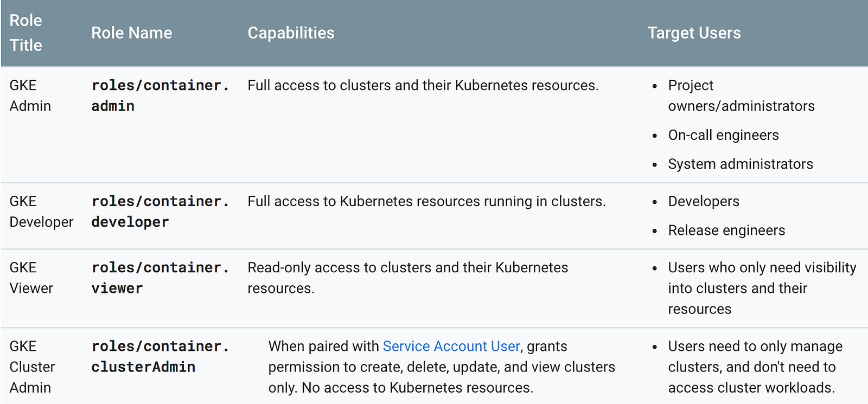Click the Release engineers bullet item
Viewport: 868px width, 404px height.
[726, 230]
